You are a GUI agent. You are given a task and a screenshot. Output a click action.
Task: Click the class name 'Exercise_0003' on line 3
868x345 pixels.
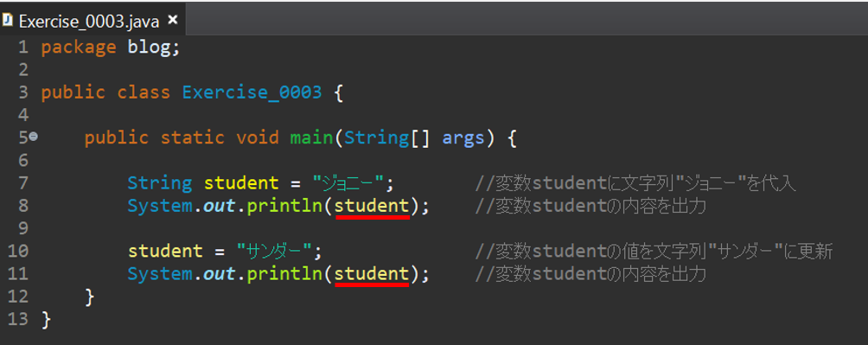[252, 93]
